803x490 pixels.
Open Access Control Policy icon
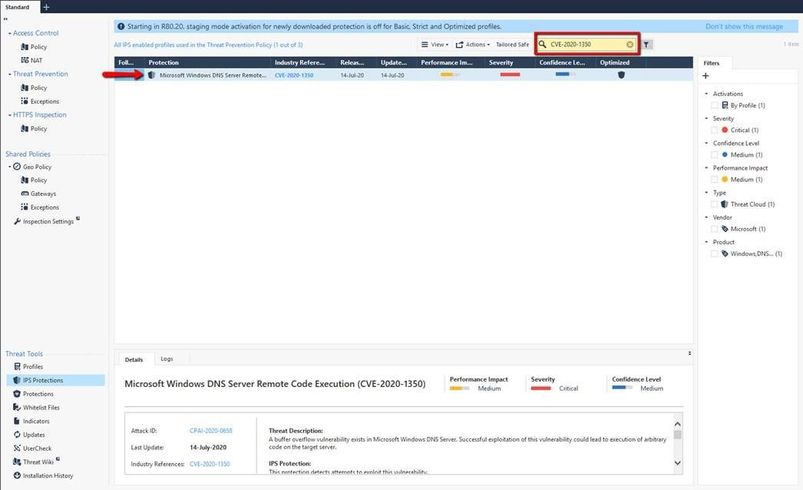(25, 47)
